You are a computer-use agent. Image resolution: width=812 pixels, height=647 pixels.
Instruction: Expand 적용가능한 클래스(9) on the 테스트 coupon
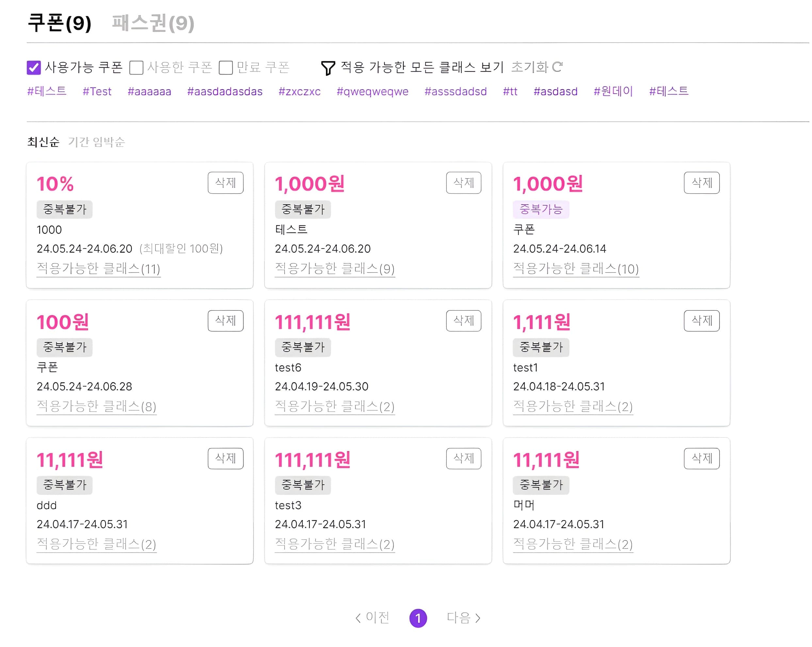(334, 269)
